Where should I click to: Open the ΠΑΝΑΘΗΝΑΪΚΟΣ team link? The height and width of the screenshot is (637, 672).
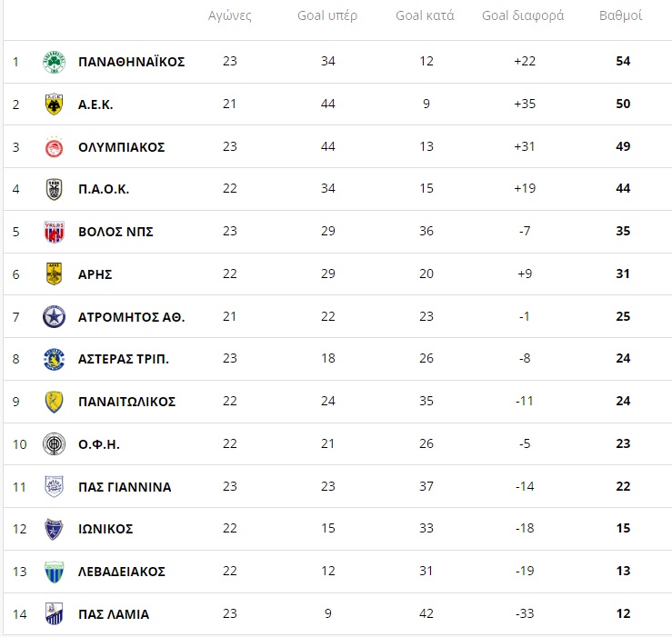(132, 62)
